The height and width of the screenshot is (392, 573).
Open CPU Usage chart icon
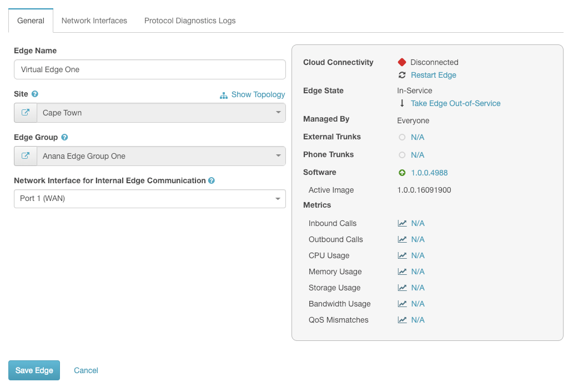402,255
